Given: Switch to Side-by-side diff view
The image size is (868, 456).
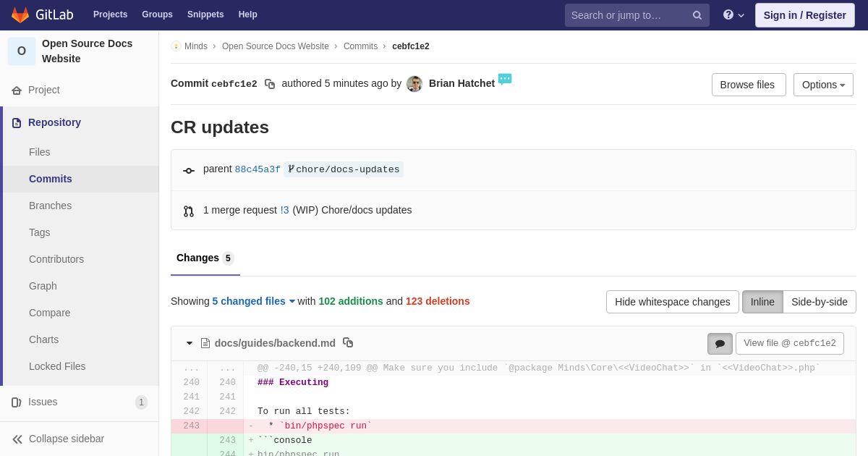Looking at the screenshot, I should (x=820, y=302).
